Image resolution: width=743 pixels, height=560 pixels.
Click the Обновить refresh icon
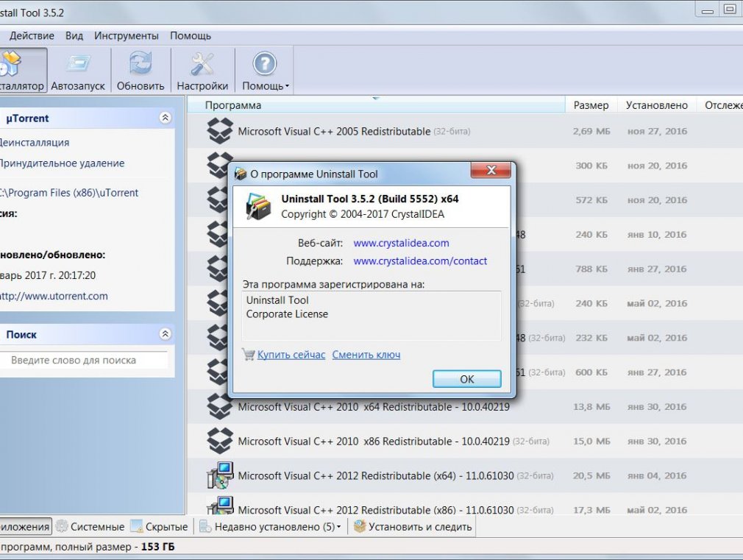click(x=141, y=70)
